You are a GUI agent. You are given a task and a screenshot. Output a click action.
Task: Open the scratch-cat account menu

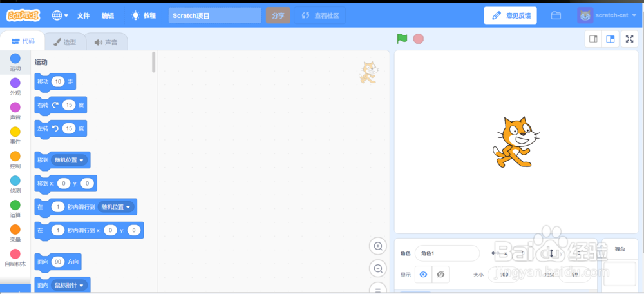(607, 15)
